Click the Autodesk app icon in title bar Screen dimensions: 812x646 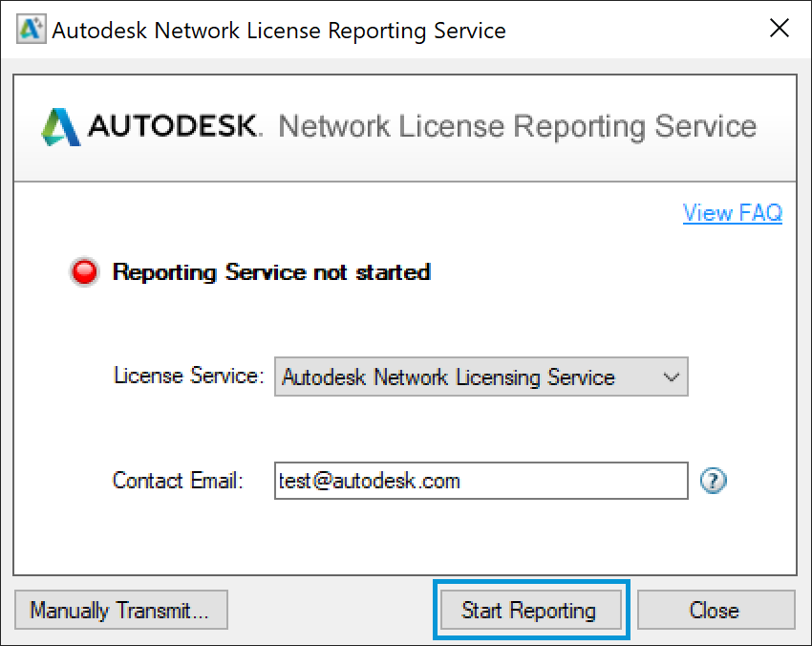[x=31, y=30]
